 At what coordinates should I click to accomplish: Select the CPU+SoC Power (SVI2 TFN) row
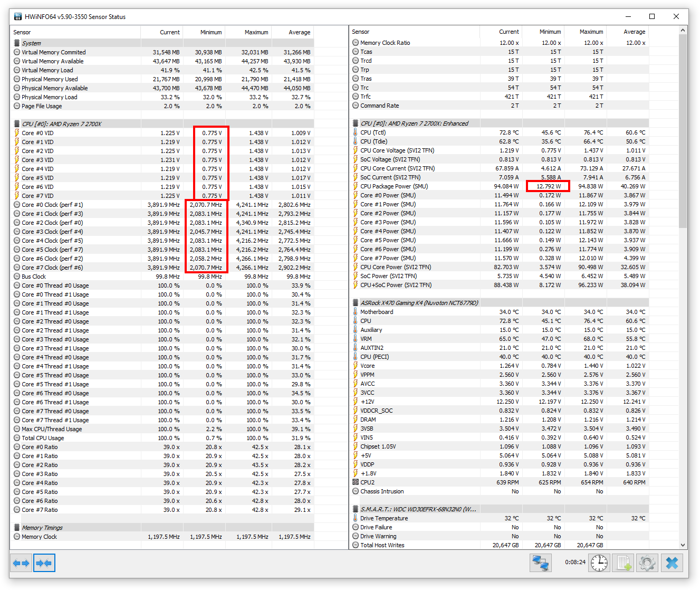pos(500,285)
